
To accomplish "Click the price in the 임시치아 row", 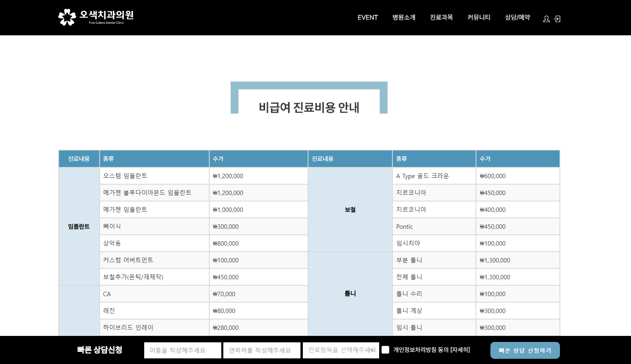I will coord(518,243).
